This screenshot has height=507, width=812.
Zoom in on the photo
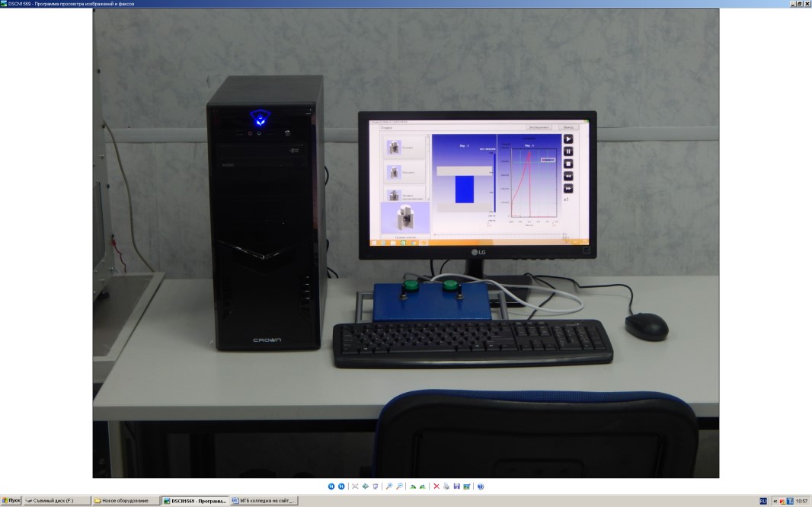[x=389, y=486]
